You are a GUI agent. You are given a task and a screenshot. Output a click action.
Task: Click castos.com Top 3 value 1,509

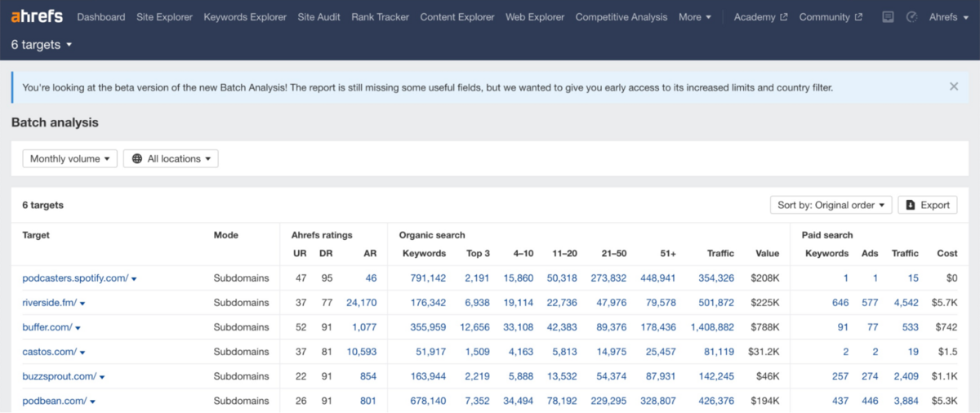(477, 352)
